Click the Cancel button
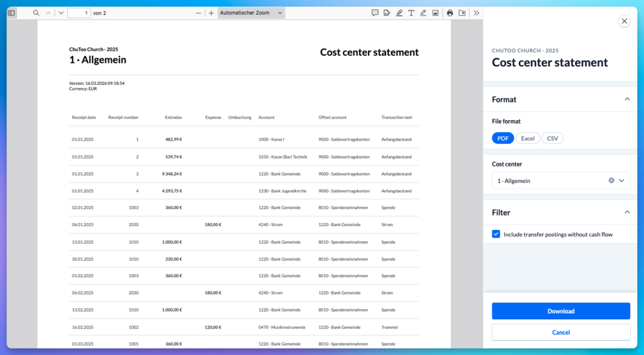The image size is (644, 355). pos(561,332)
